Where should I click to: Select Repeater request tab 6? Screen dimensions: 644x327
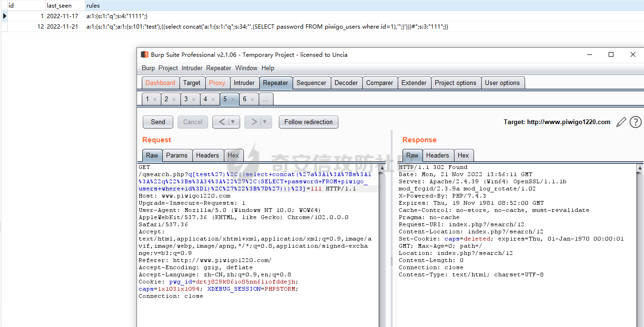(x=245, y=99)
